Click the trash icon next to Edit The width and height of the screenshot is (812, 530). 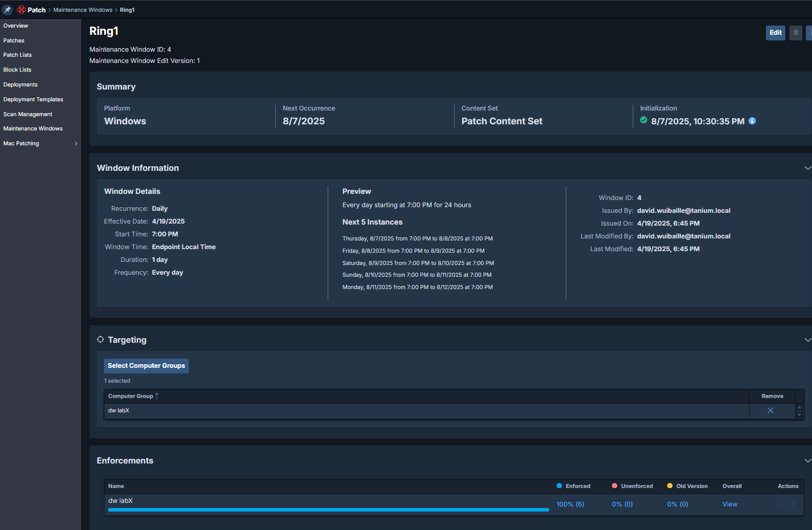tap(795, 33)
